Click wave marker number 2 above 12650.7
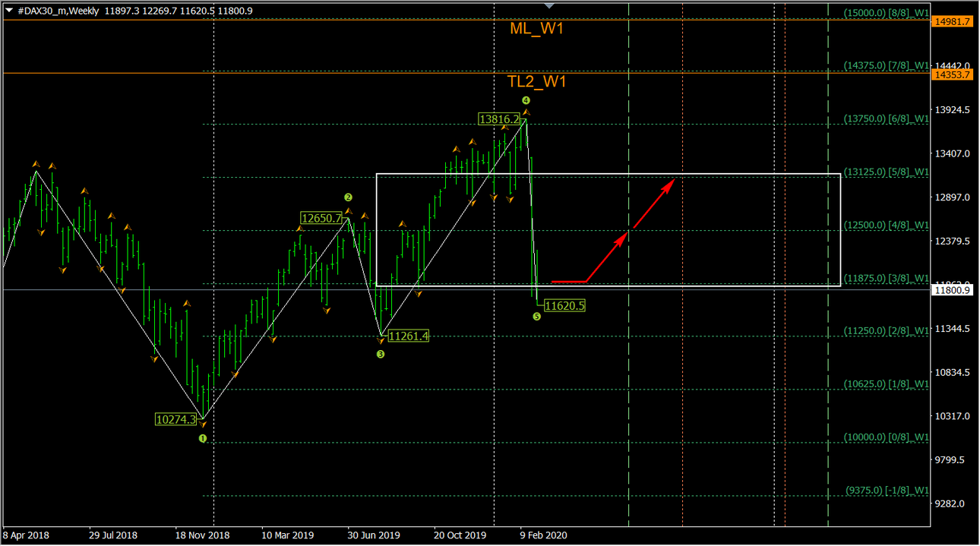Screen dimensions: 980x546 348,197
